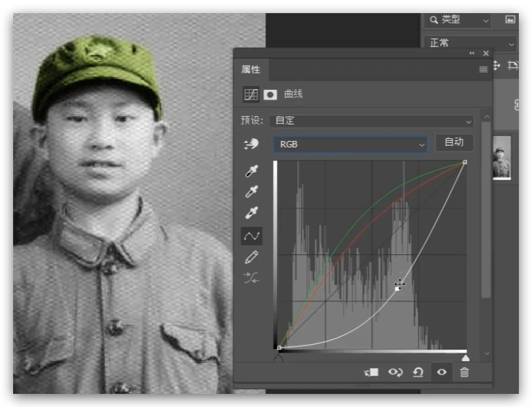This screenshot has width=532, height=407.
Task: Click the 自动 auto-correction button
Action: pyautogui.click(x=454, y=143)
